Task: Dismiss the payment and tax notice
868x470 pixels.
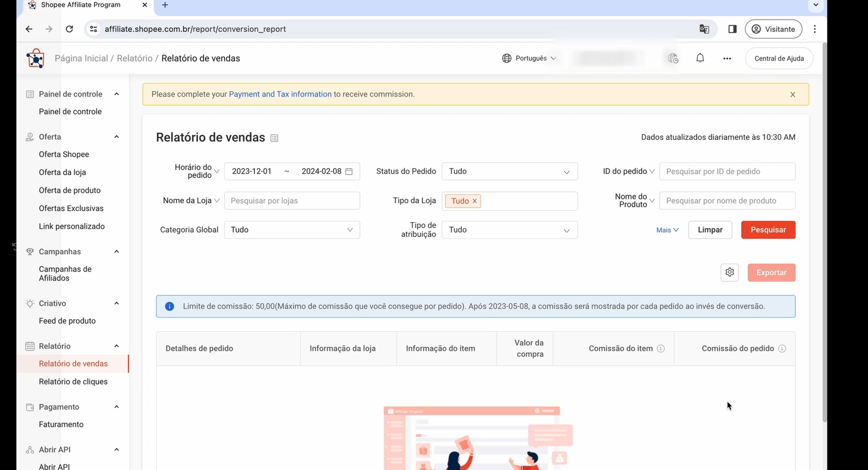Action: pos(793,94)
